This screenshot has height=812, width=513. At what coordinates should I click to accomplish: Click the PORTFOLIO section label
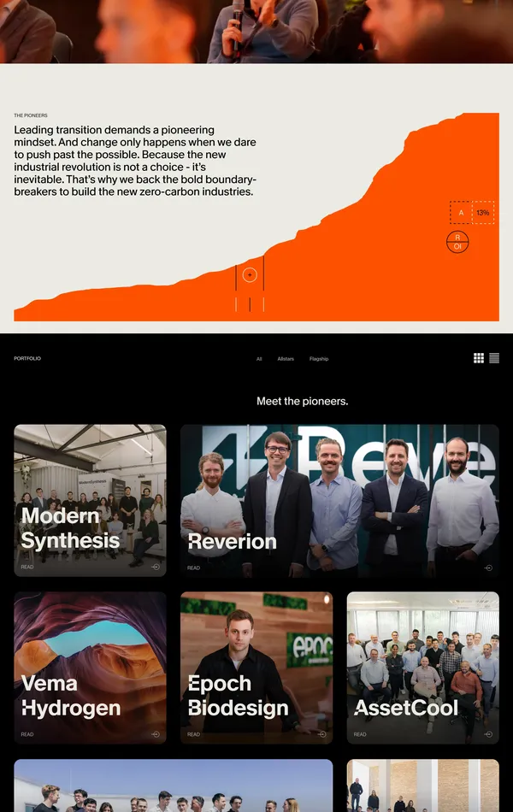[27, 358]
